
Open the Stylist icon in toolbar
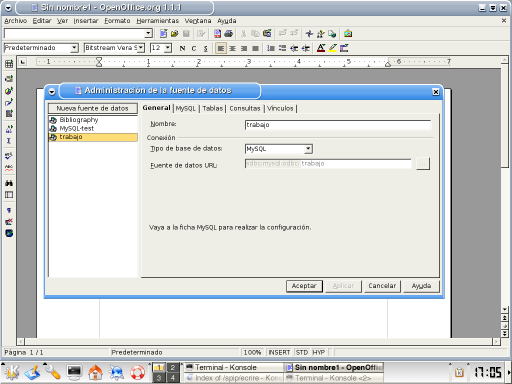tap(321, 33)
